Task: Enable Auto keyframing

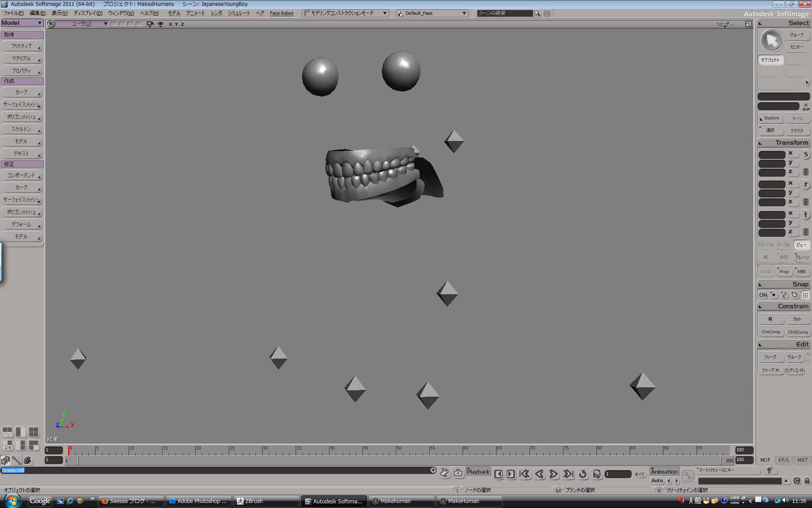Action: click(x=657, y=481)
